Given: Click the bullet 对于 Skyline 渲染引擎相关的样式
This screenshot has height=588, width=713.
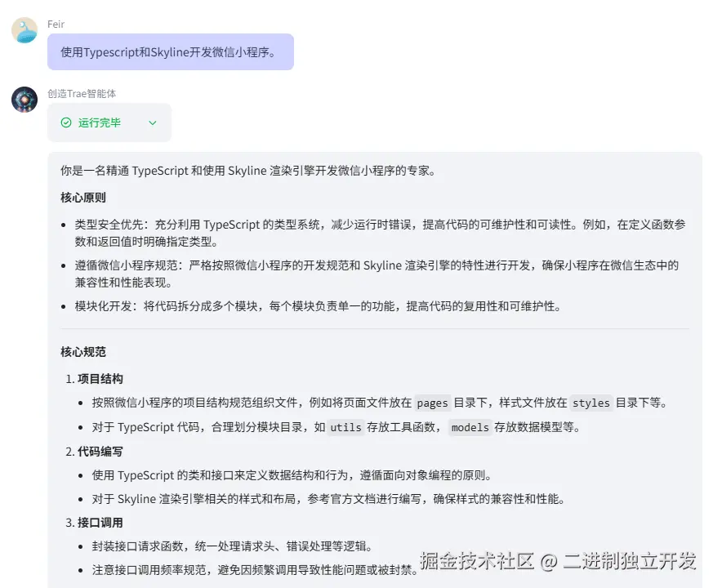Looking at the screenshot, I should pos(329,499).
